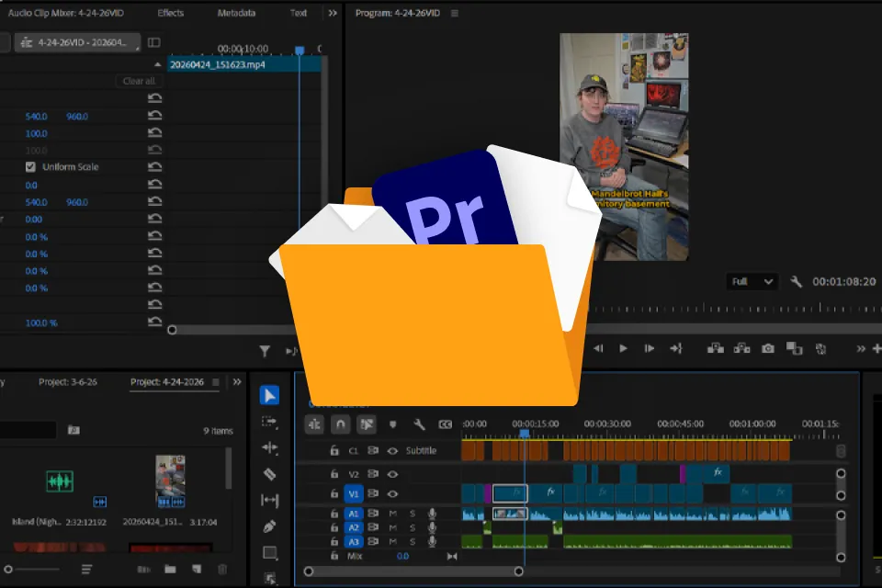
Task: Open the Effects tab
Action: point(171,13)
